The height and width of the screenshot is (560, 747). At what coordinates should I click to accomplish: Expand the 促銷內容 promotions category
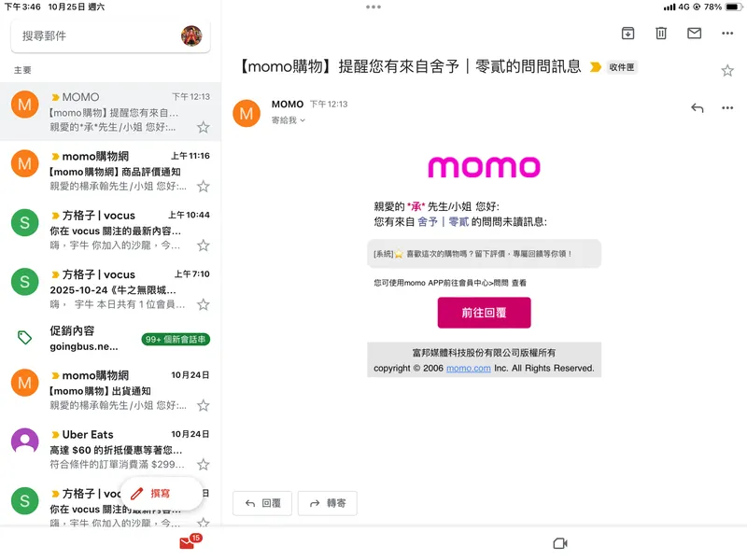[110, 339]
